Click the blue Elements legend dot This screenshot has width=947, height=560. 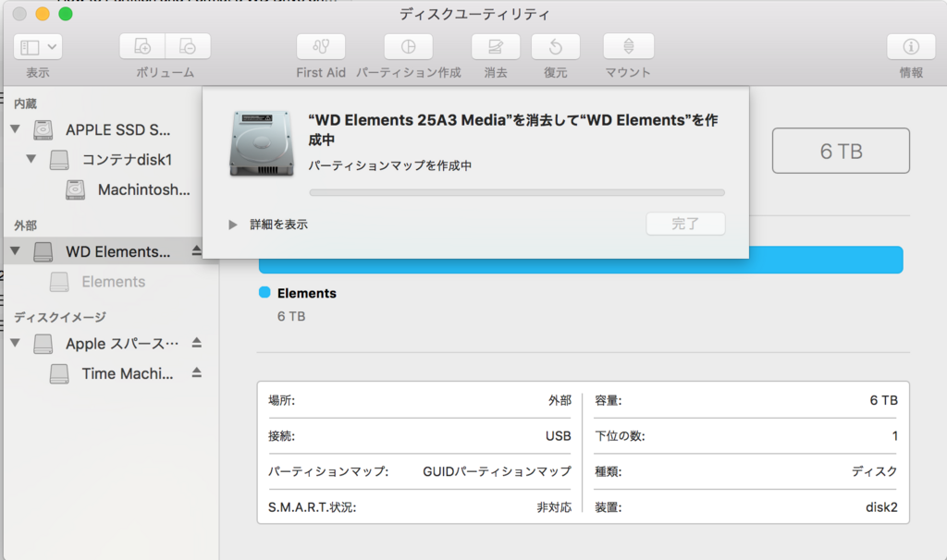(264, 292)
